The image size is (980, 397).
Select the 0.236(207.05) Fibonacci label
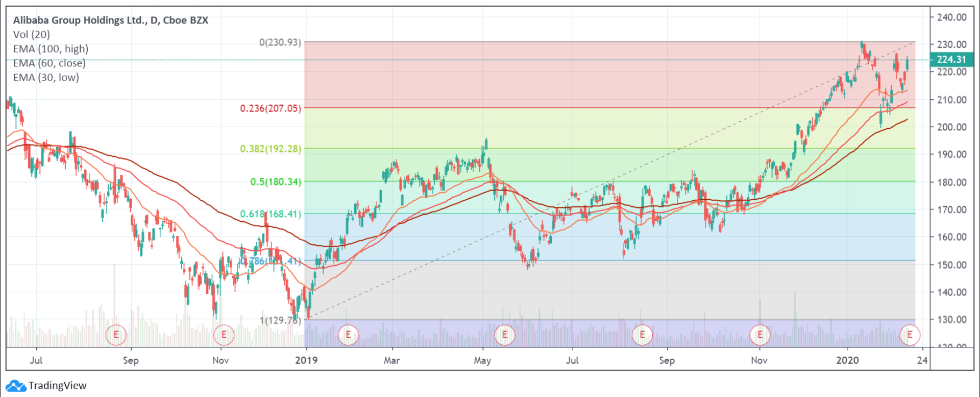pos(271,108)
